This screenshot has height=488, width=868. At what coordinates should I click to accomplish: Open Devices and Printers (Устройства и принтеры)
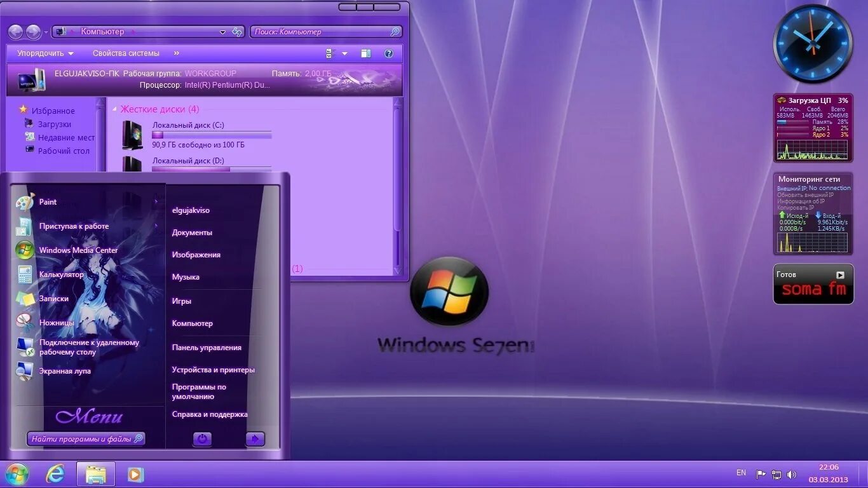(x=214, y=370)
